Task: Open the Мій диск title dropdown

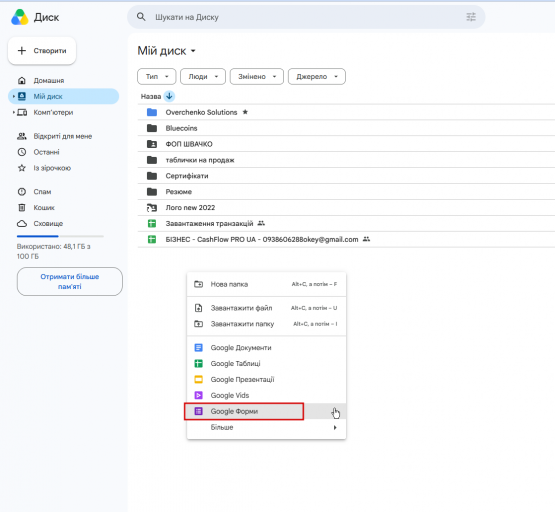Action: point(166,51)
